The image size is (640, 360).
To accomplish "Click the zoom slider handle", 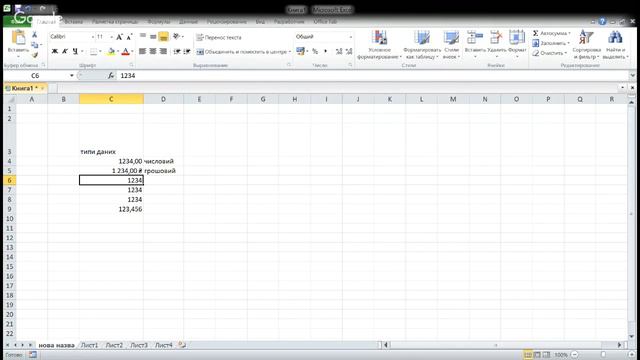I will [603, 355].
